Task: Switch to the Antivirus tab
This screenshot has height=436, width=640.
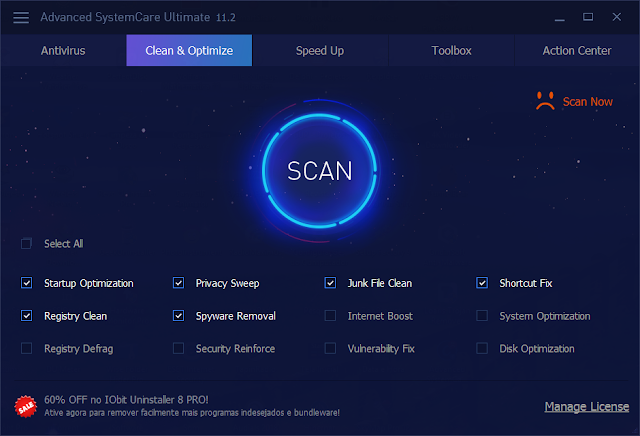Action: click(x=63, y=51)
